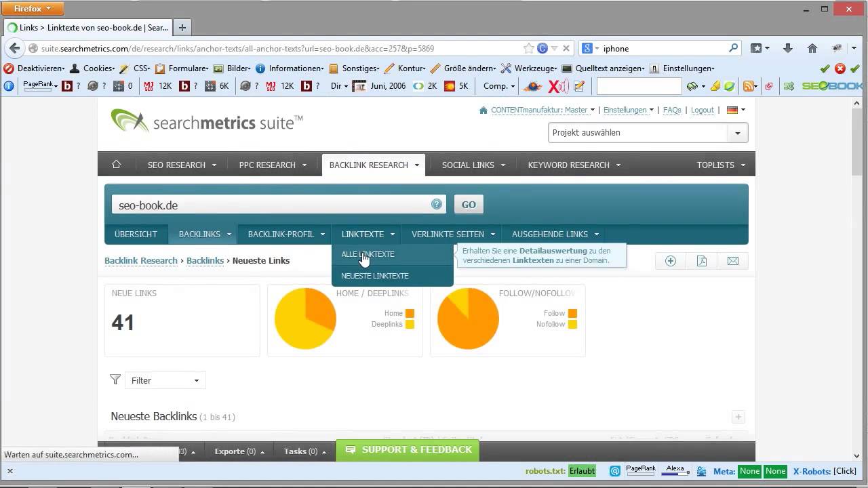The image size is (868, 488).
Task: Click the help question mark in domain field
Action: pyautogui.click(x=437, y=204)
